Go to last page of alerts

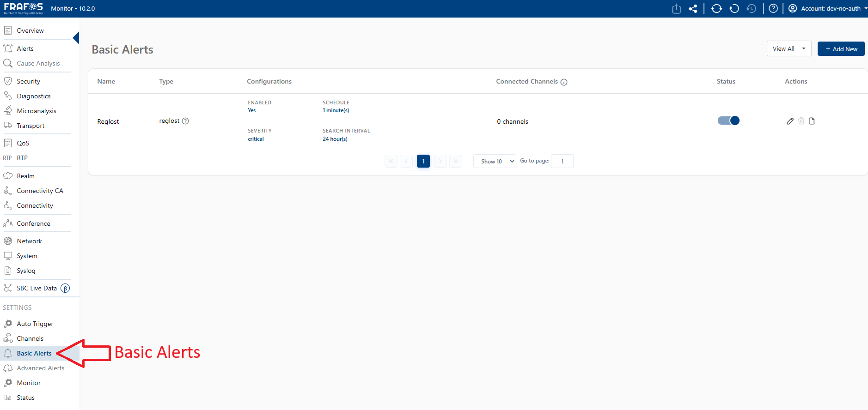pyautogui.click(x=456, y=161)
